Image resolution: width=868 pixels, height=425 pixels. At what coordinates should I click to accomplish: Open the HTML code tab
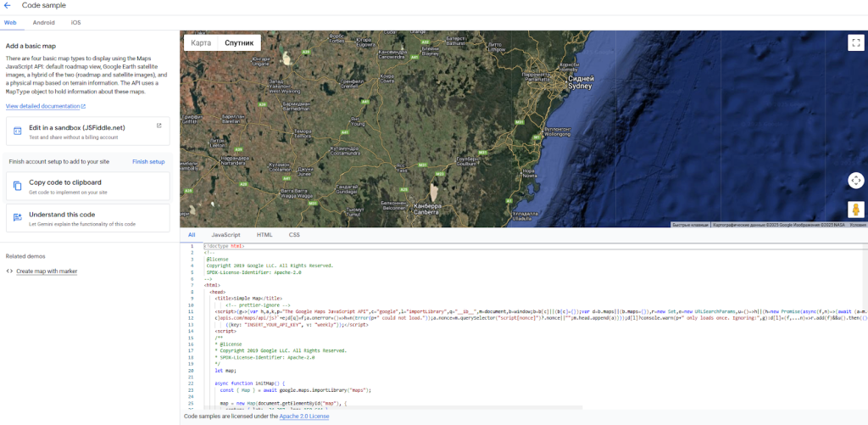point(264,234)
